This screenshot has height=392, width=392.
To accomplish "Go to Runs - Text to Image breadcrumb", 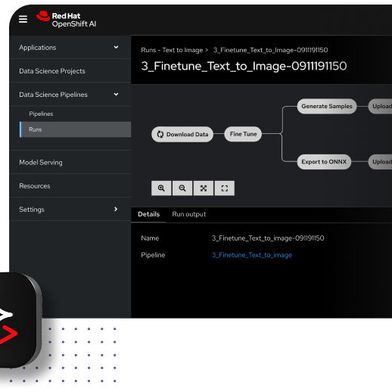I will click(172, 50).
